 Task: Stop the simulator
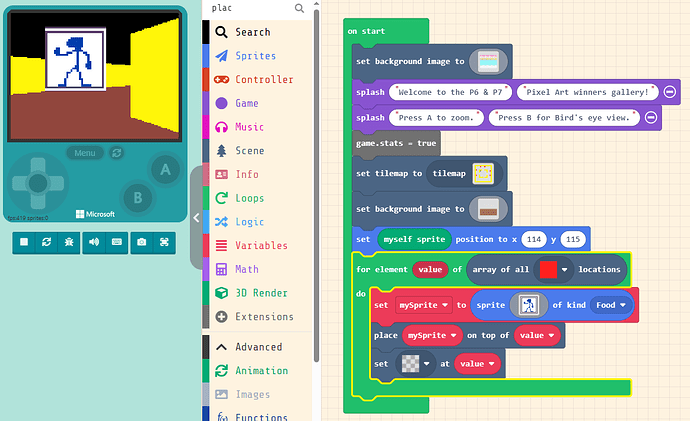pyautogui.click(x=24, y=242)
